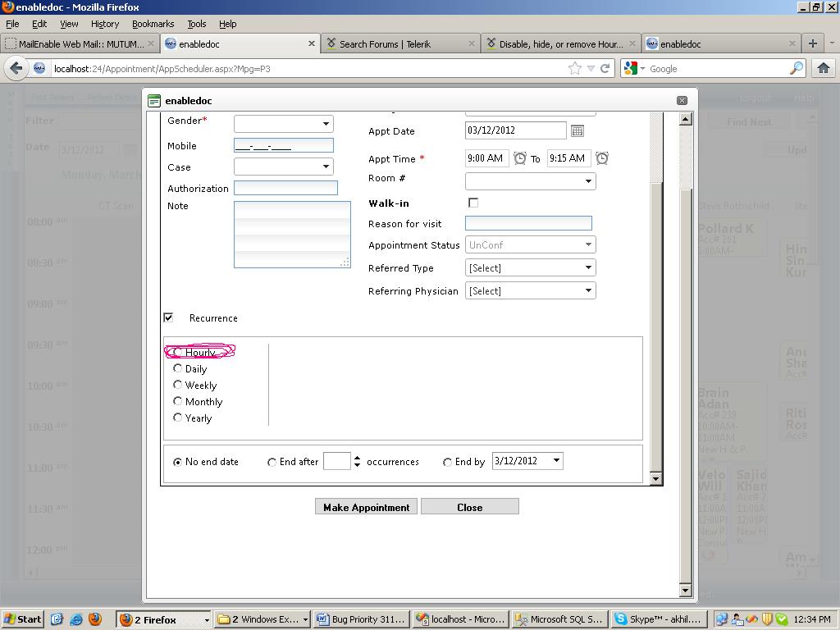
Task: Open the Bookmarks menu
Action: point(153,24)
